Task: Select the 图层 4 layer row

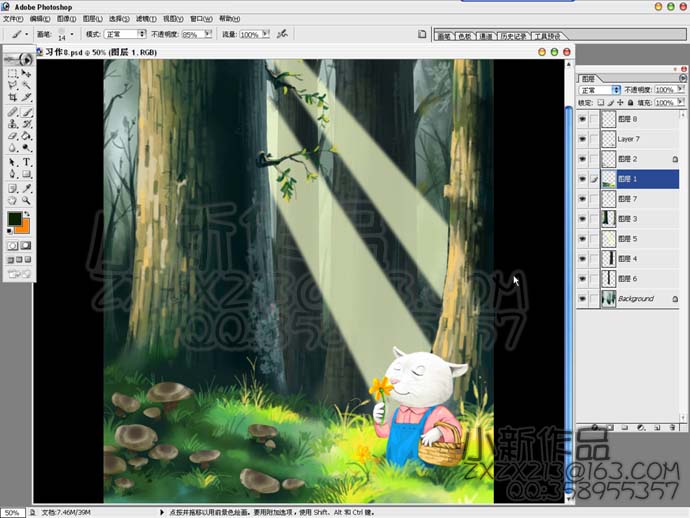Action: point(628,259)
